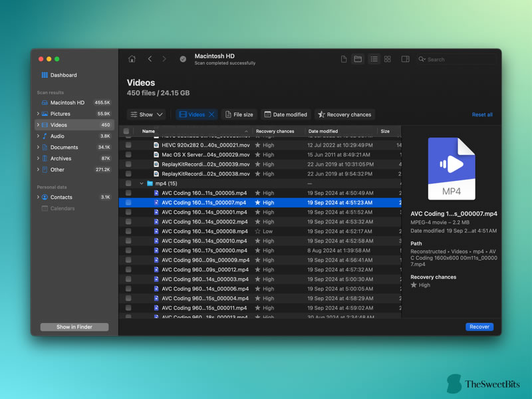Navigate forward with the right arrow

(164, 59)
